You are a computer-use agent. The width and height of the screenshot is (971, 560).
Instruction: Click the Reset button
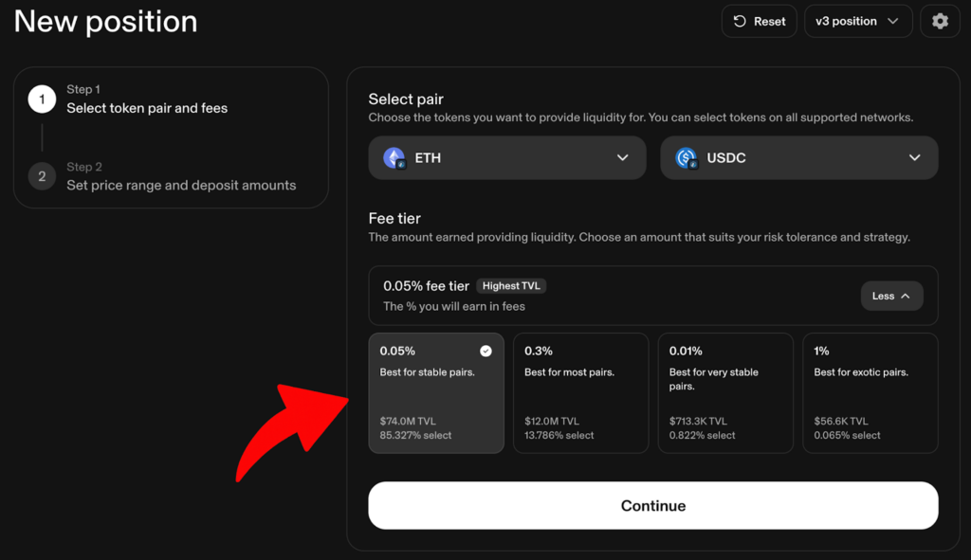759,21
